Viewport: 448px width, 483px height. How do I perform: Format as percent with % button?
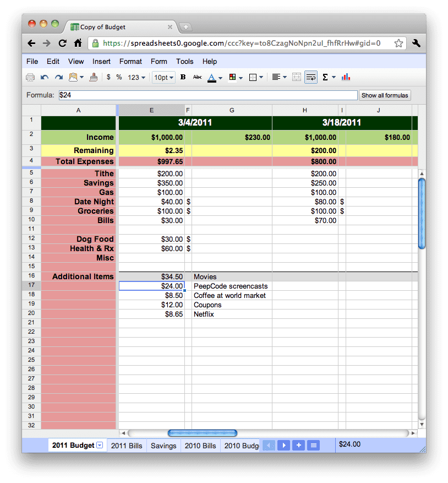click(x=119, y=77)
